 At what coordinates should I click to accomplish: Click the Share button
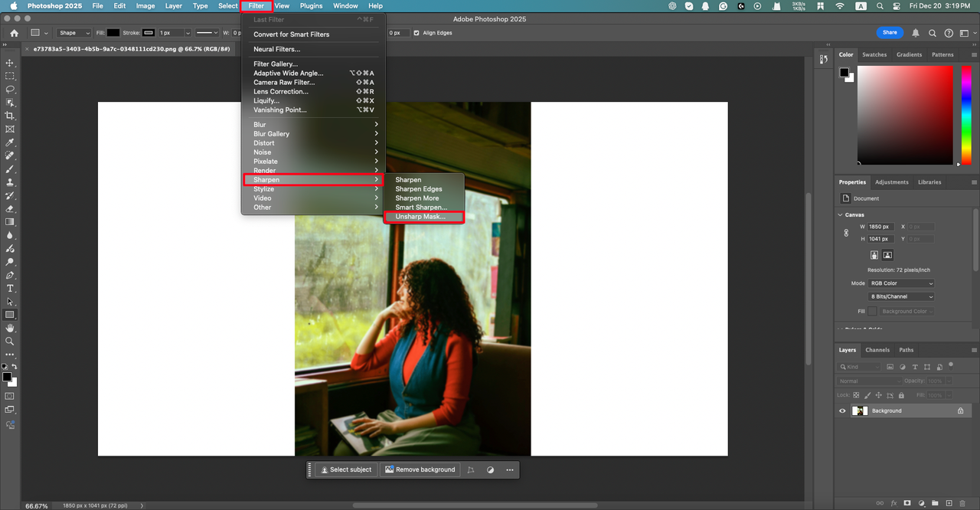(890, 33)
